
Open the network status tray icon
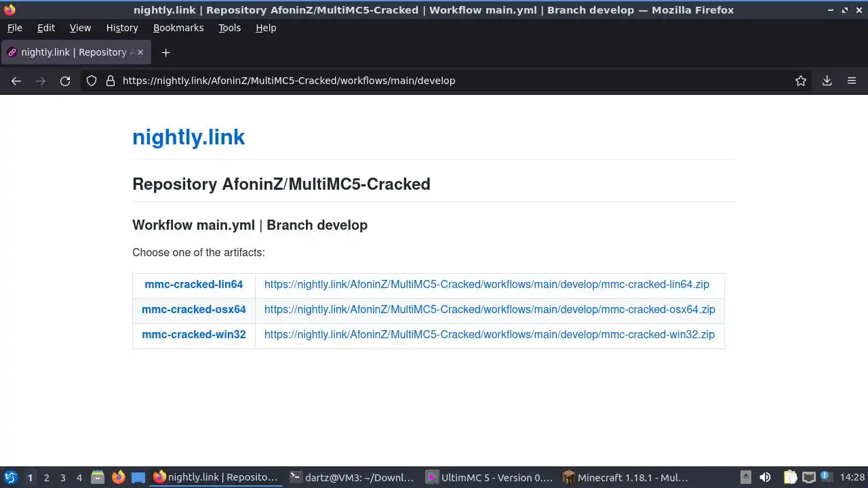click(x=808, y=478)
